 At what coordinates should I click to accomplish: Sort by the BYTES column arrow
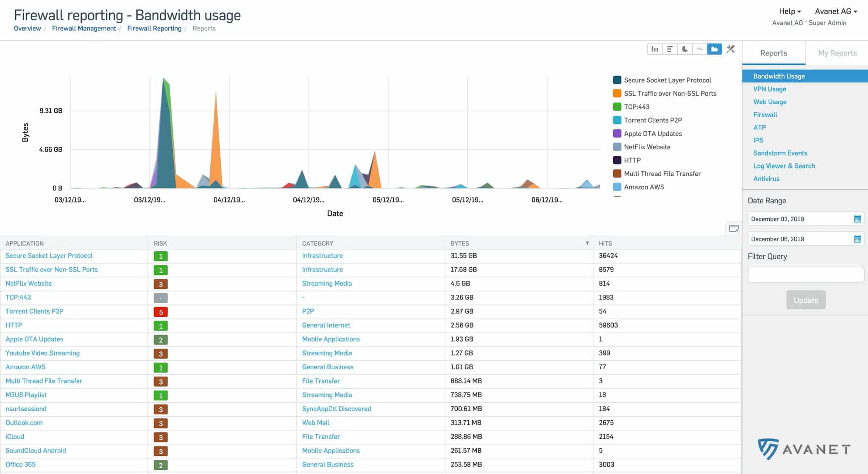pyautogui.click(x=587, y=243)
